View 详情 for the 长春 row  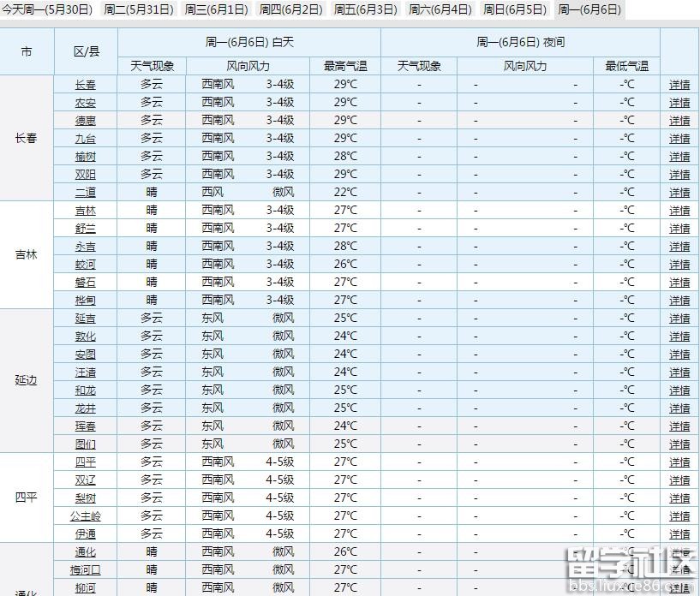click(679, 85)
